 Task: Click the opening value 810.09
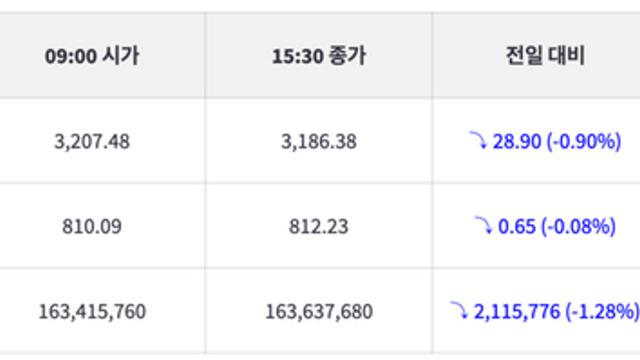pos(92,227)
